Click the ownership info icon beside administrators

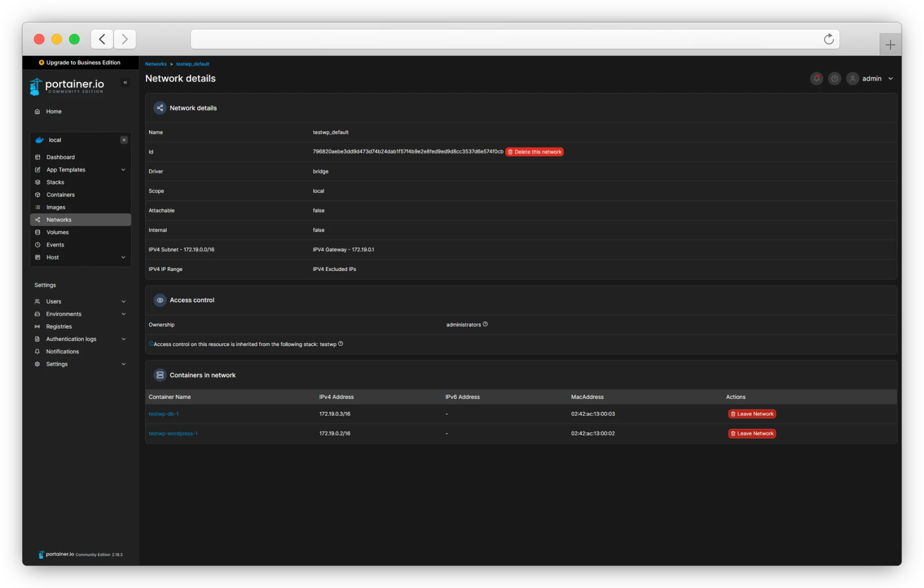click(x=485, y=324)
